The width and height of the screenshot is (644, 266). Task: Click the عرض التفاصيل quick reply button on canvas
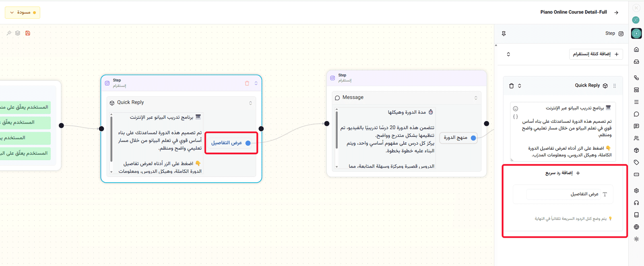pyautogui.click(x=231, y=143)
